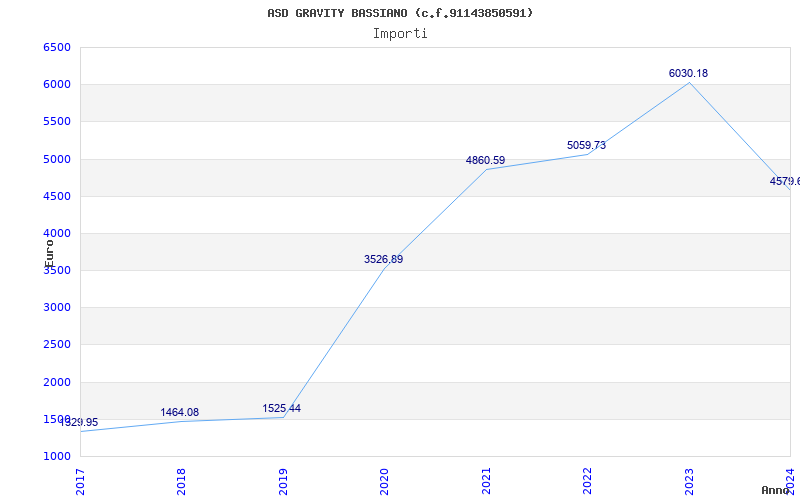Click the y-axis value 5000
The height and width of the screenshot is (500, 800).
57,159
